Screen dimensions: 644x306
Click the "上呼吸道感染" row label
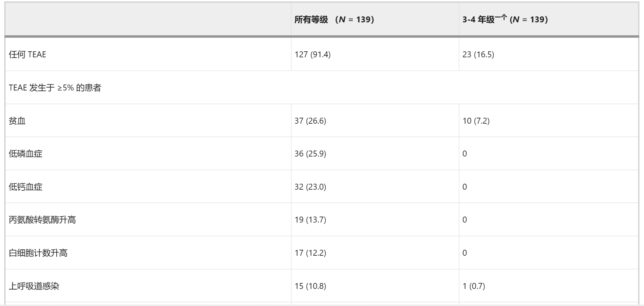[34, 286]
